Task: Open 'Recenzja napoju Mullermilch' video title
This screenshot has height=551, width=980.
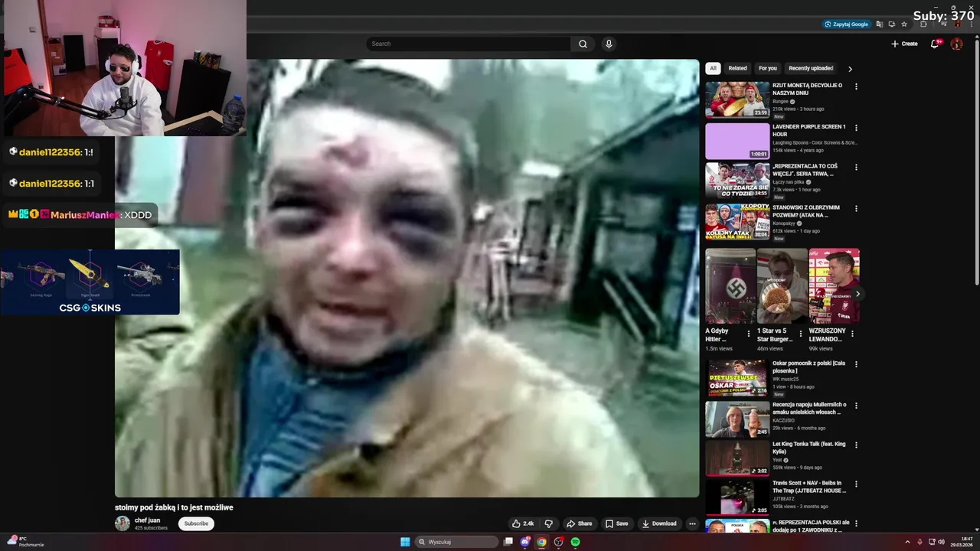Action: (809, 408)
